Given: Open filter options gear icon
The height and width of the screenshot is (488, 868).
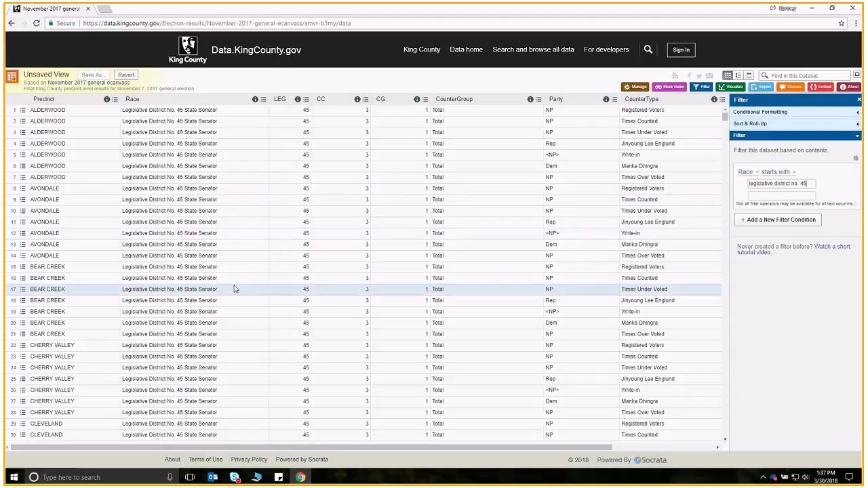Looking at the screenshot, I should 856,159.
